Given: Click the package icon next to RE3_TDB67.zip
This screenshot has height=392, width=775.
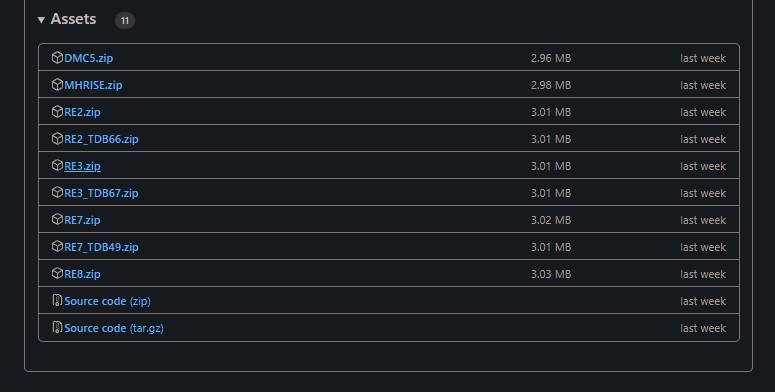Looking at the screenshot, I should click(57, 192).
